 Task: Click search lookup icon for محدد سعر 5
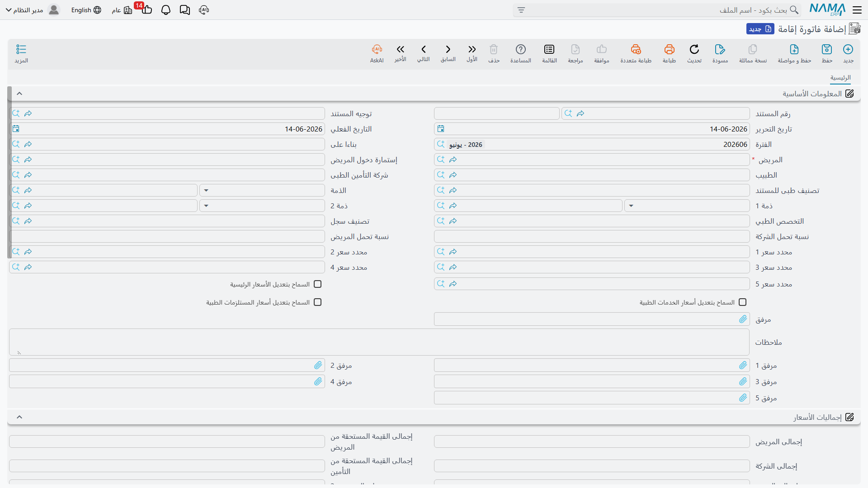tap(441, 284)
